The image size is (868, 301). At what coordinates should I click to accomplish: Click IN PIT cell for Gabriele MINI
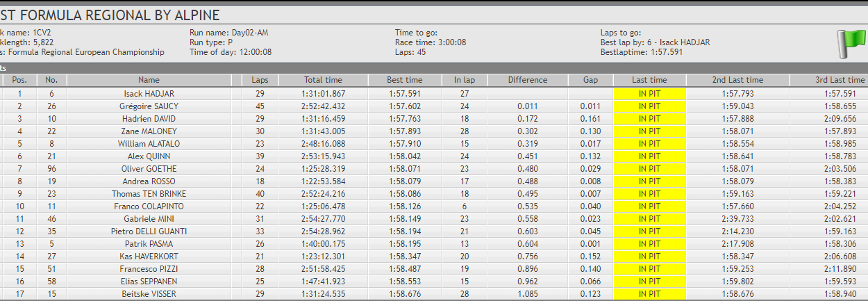[650, 219]
